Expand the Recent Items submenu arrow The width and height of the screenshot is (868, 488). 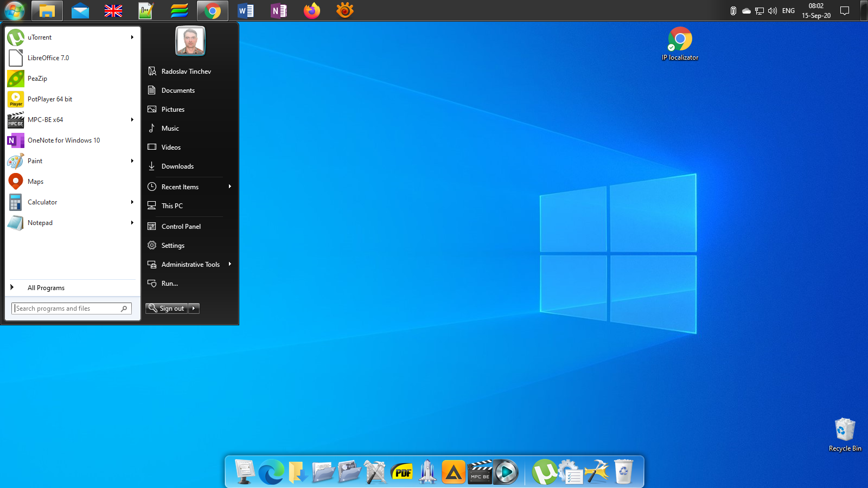(230, 187)
